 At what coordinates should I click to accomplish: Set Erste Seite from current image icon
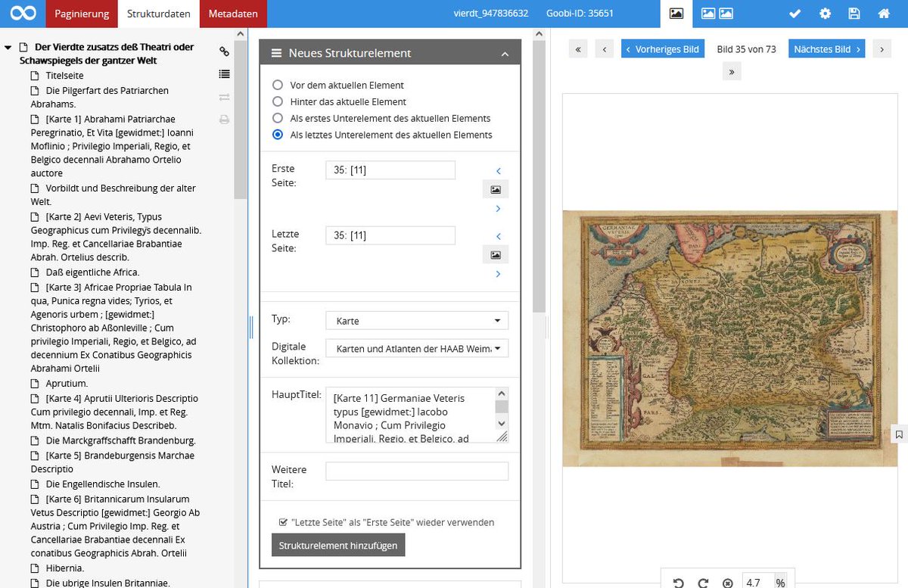(496, 189)
